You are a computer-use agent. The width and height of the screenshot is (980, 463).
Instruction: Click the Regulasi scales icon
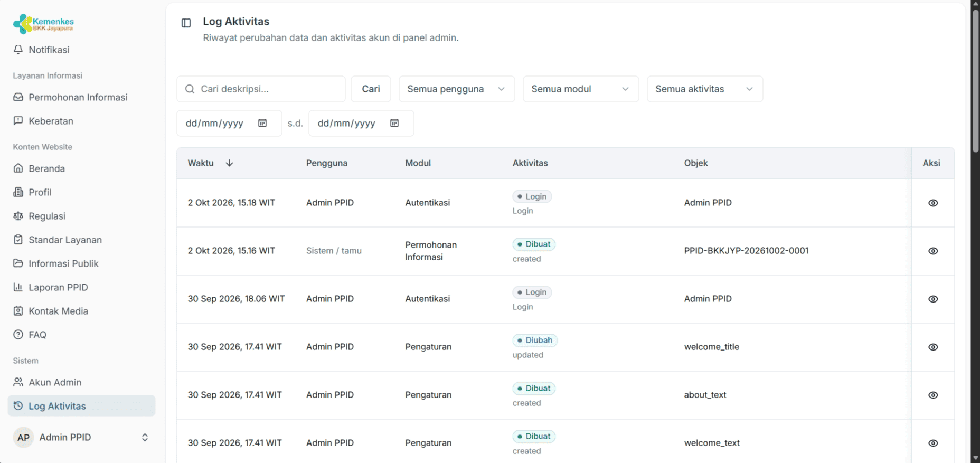click(18, 216)
